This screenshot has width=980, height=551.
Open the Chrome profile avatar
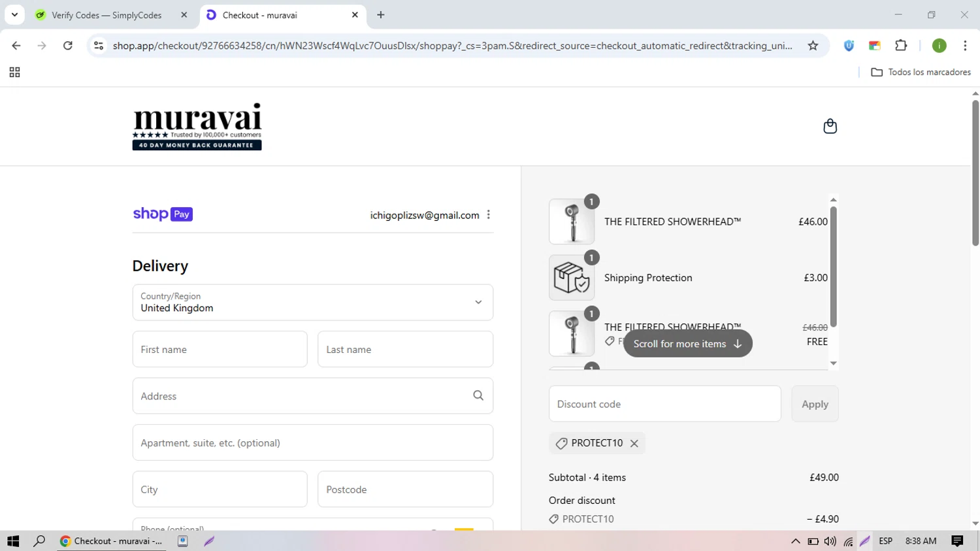point(939,46)
